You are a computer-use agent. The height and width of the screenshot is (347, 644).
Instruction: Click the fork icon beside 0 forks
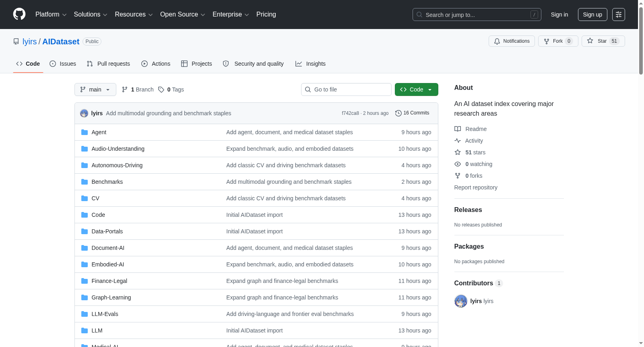(x=458, y=176)
